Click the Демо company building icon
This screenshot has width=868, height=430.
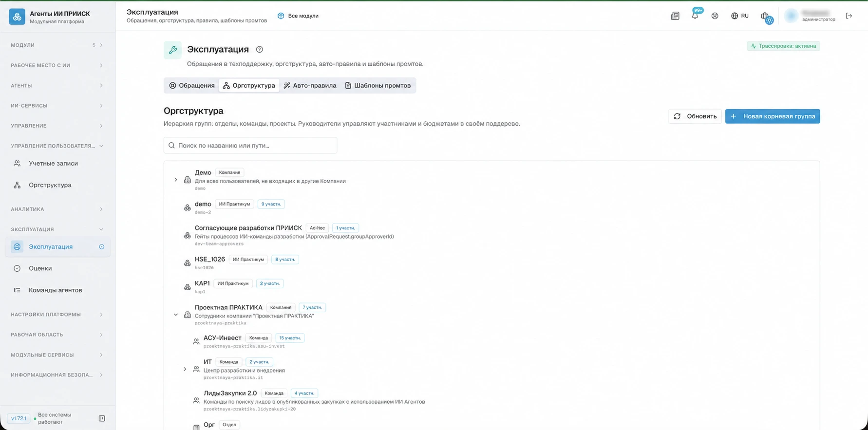(188, 180)
